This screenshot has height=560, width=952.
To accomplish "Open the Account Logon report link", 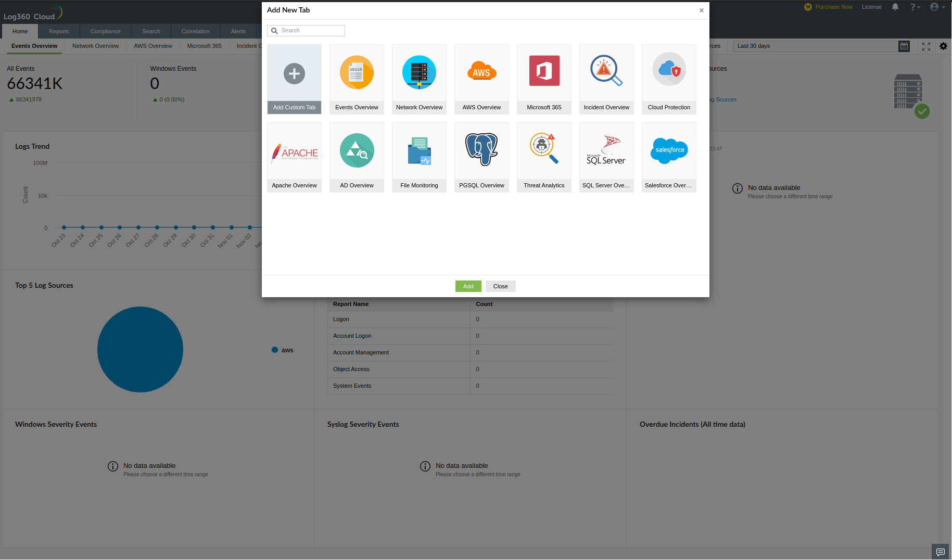I will [352, 336].
